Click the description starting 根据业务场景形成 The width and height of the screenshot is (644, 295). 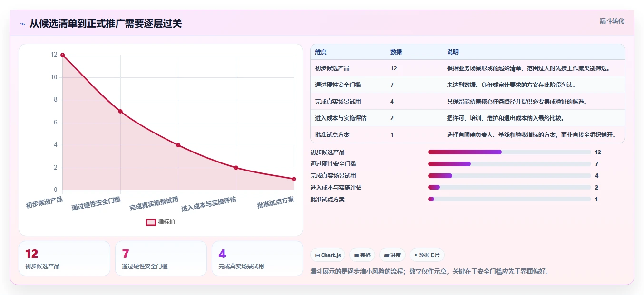(528, 68)
